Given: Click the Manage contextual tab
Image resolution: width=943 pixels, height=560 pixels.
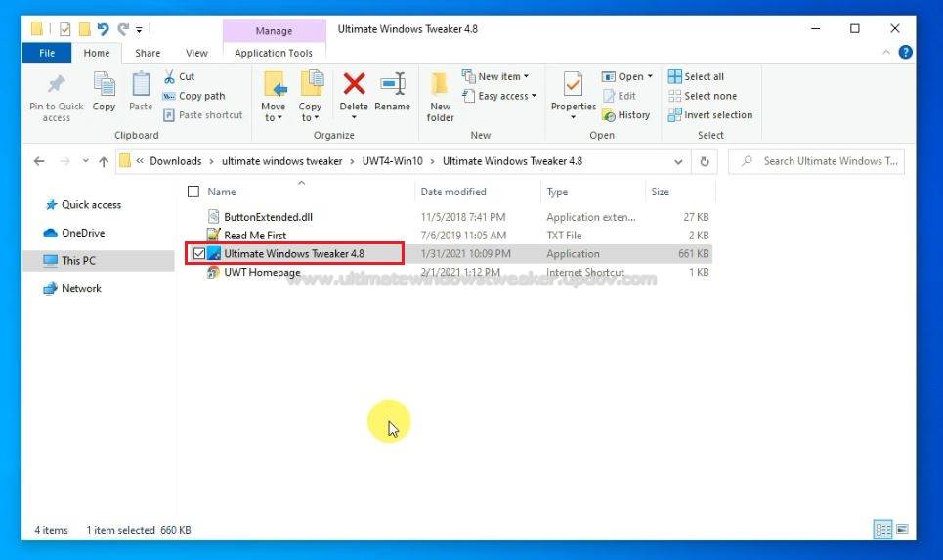Looking at the screenshot, I should [274, 30].
